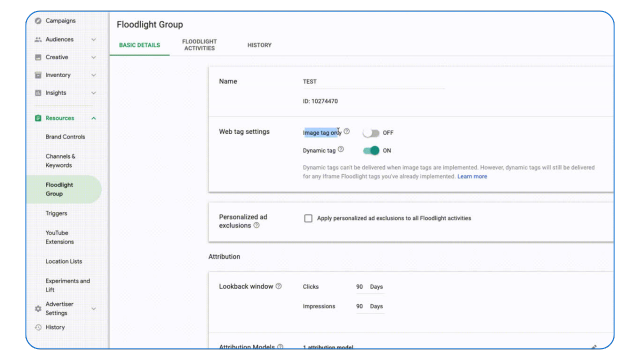Image resolution: width=640 pixels, height=360 pixels.
Task: Open History in the sidebar
Action: 55,327
